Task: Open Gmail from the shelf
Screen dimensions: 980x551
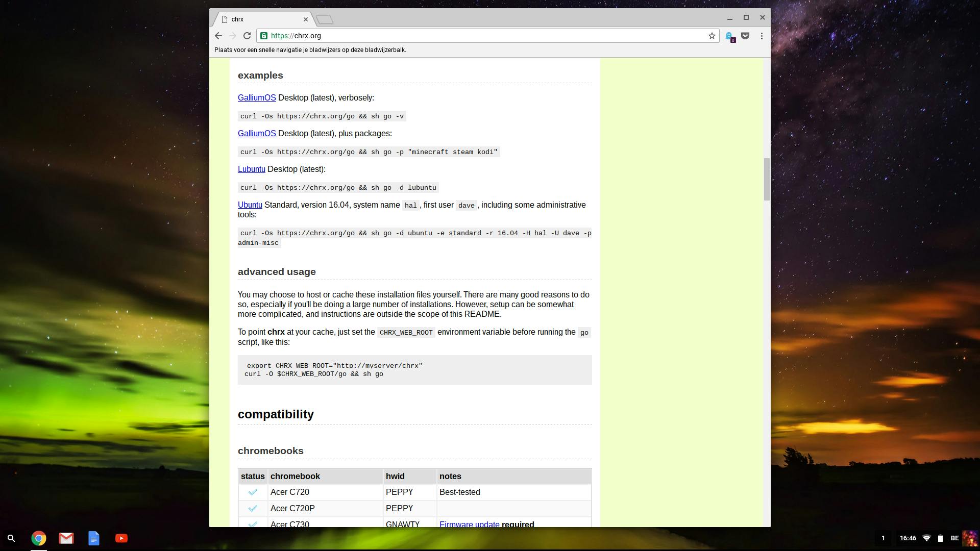Action: (66, 538)
